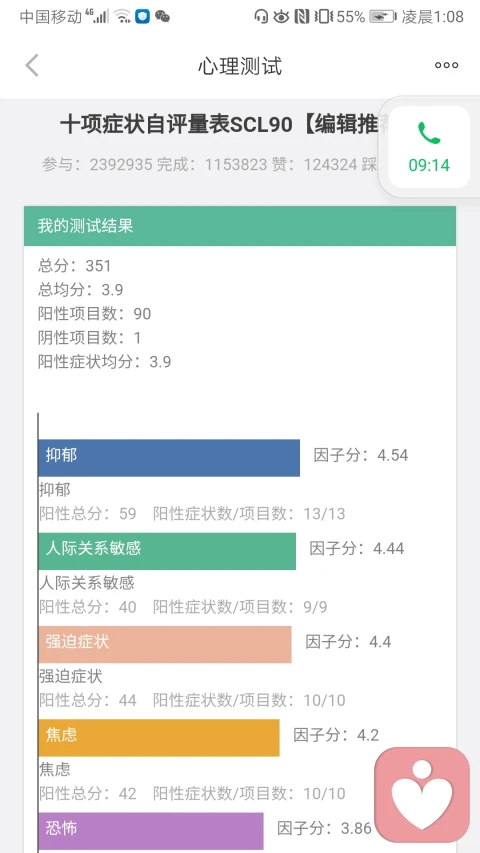480x853 pixels.
Task: Open the pink heart floating app icon
Action: pyautogui.click(x=422, y=794)
